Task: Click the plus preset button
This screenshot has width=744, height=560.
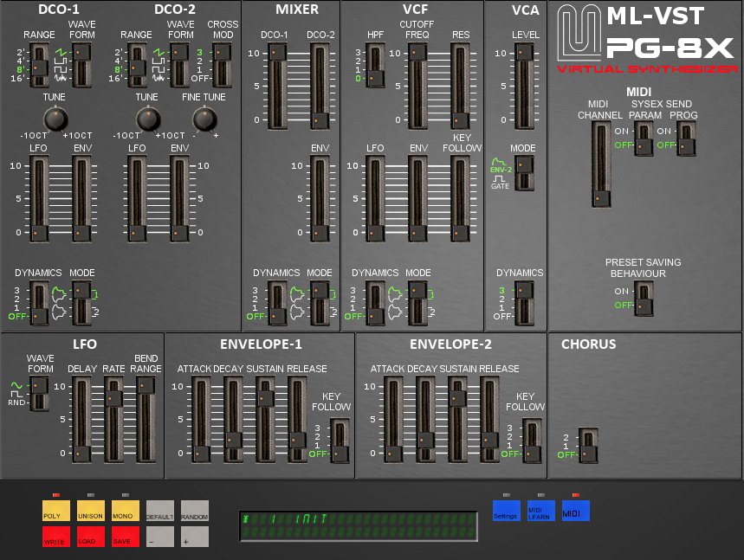Action: click(194, 537)
